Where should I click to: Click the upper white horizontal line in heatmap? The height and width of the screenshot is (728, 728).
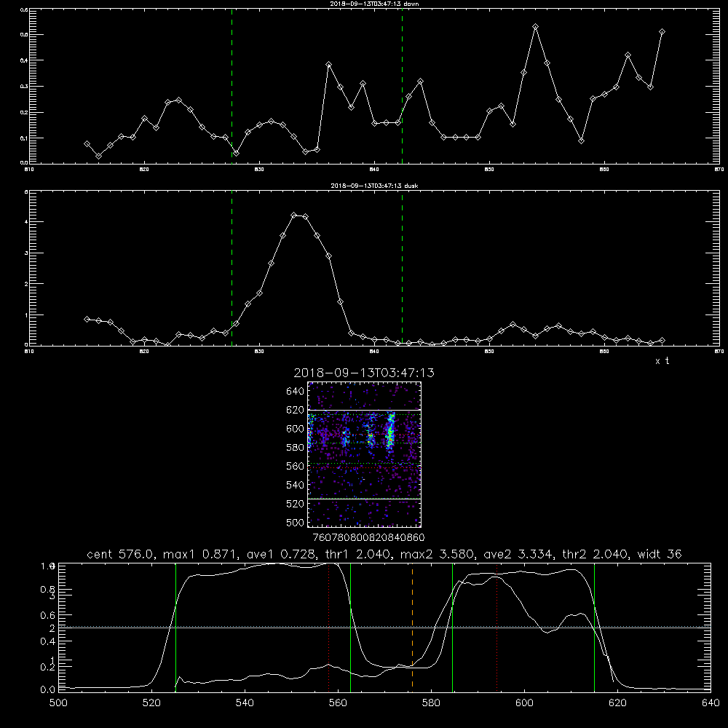click(364, 411)
